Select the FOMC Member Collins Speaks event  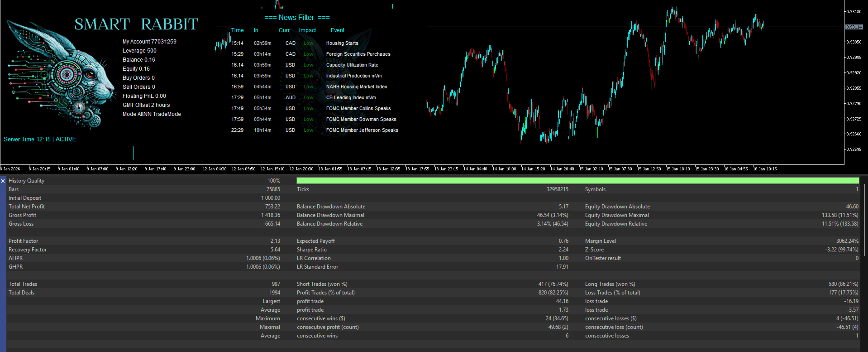[358, 109]
